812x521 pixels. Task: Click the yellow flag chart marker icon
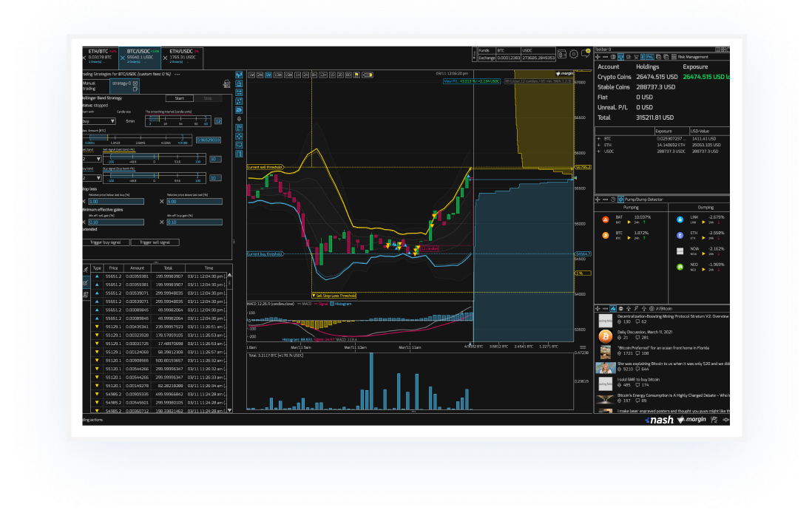(356, 75)
